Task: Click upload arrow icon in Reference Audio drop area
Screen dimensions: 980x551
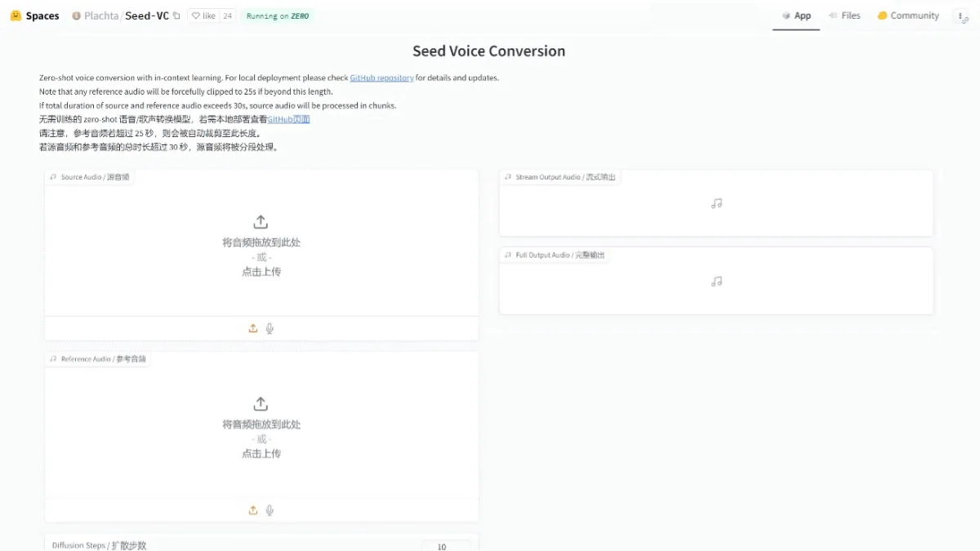Action: point(261,404)
